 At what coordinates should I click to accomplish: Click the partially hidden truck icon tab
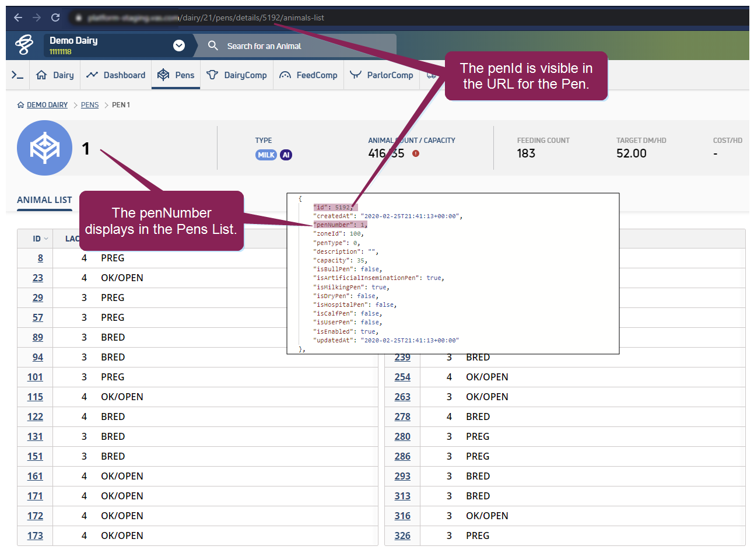click(x=432, y=75)
